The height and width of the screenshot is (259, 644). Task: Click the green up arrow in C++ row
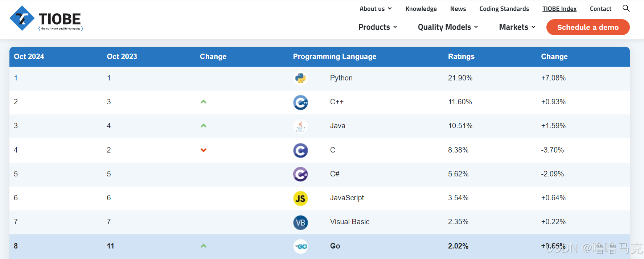[x=204, y=102]
